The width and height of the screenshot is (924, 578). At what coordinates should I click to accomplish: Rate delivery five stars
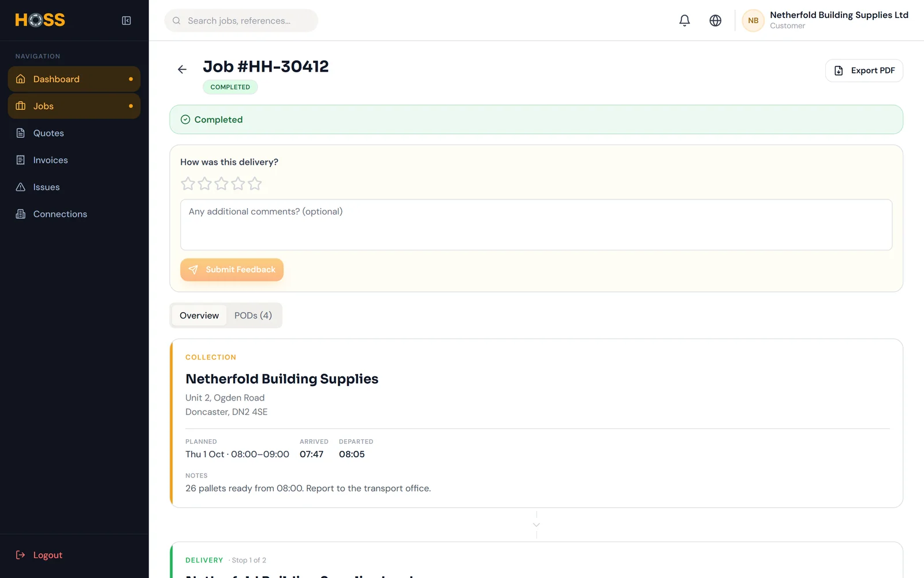255,184
